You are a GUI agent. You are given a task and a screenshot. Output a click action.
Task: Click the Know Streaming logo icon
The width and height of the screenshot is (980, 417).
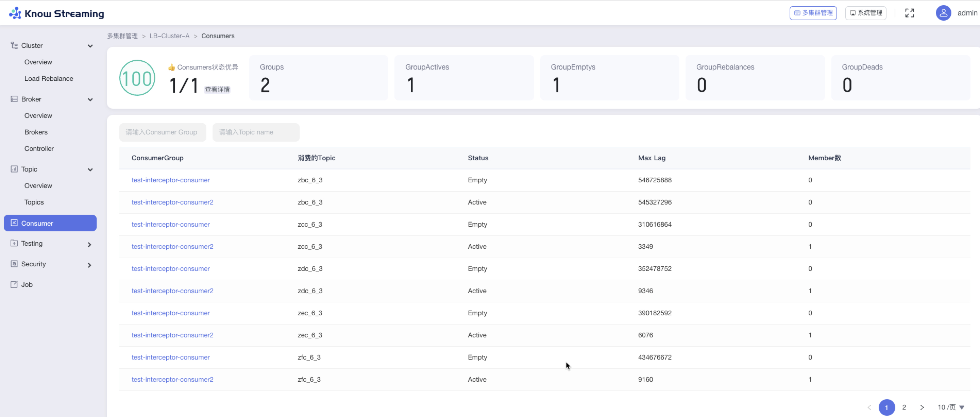point(15,13)
